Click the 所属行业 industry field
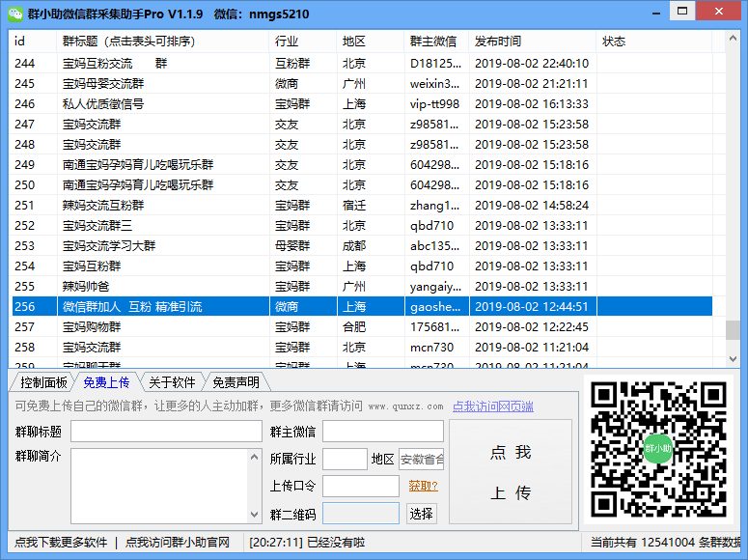748x560 pixels. click(345, 460)
